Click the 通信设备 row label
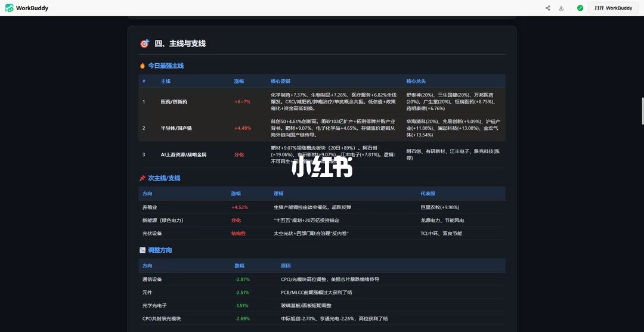644x332 pixels. click(152, 280)
